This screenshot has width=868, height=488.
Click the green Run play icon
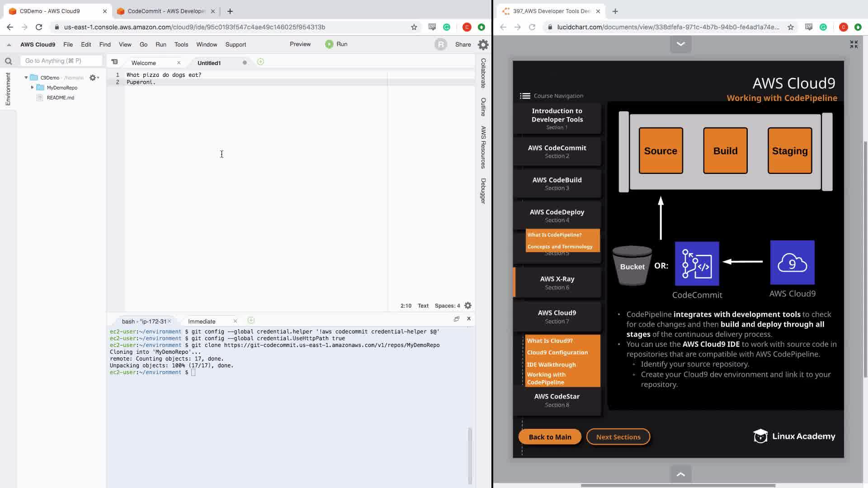[329, 44]
